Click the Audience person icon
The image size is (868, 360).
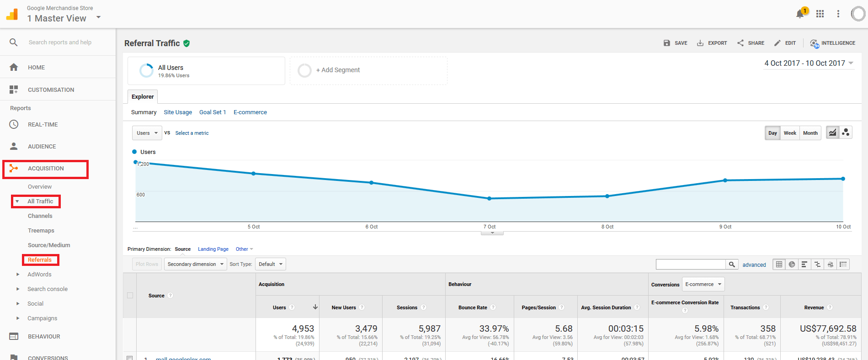[x=14, y=146]
